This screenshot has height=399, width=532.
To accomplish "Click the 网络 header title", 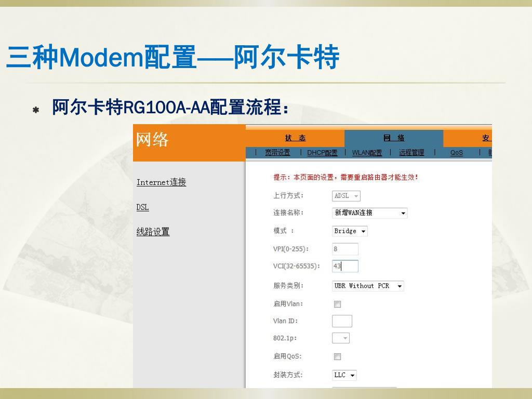I will pyautogui.click(x=152, y=139).
